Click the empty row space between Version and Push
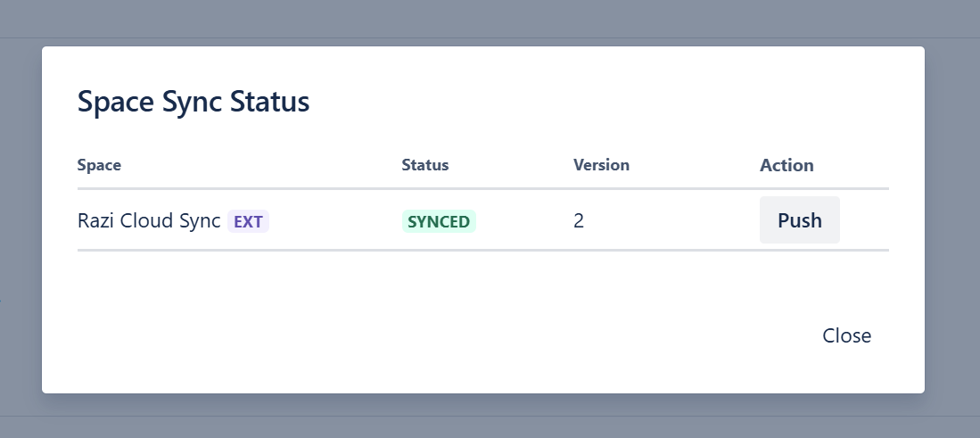The height and width of the screenshot is (438, 980). click(669, 221)
